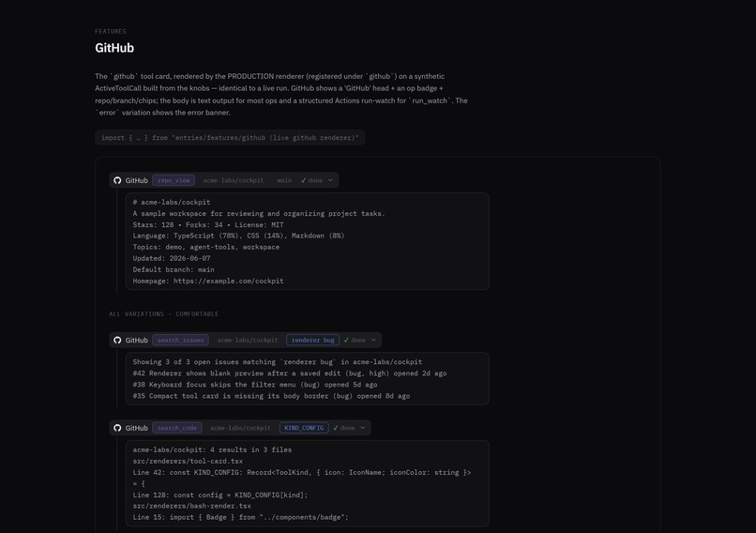Click acme-labs/cockpit repo label in search_code header

pos(240,428)
